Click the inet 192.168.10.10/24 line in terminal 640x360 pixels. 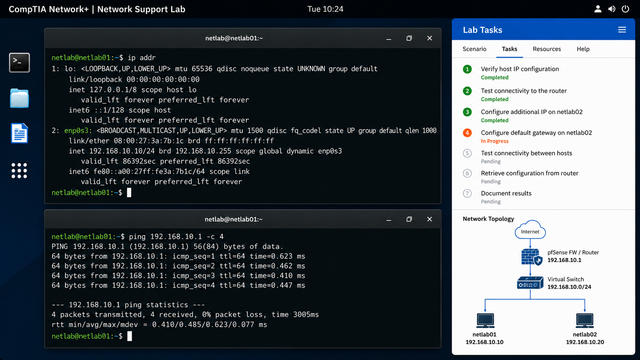pyautogui.click(x=205, y=151)
